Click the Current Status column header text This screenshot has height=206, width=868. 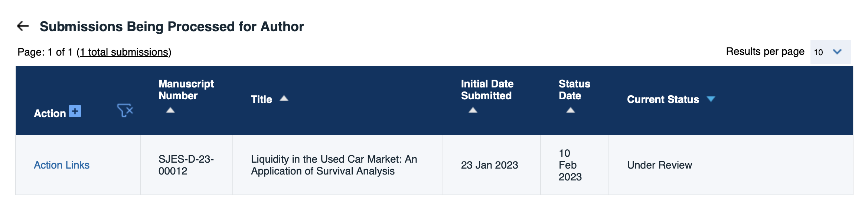pyautogui.click(x=663, y=99)
